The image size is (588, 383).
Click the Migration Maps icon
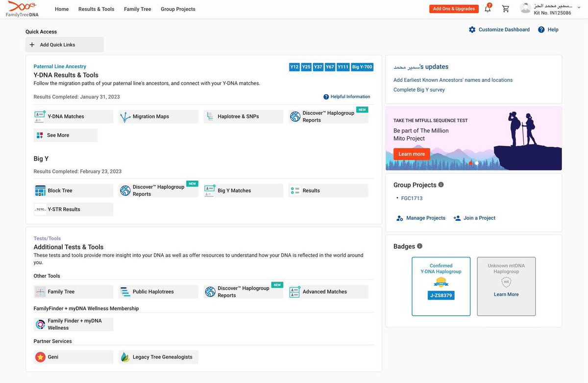[125, 117]
